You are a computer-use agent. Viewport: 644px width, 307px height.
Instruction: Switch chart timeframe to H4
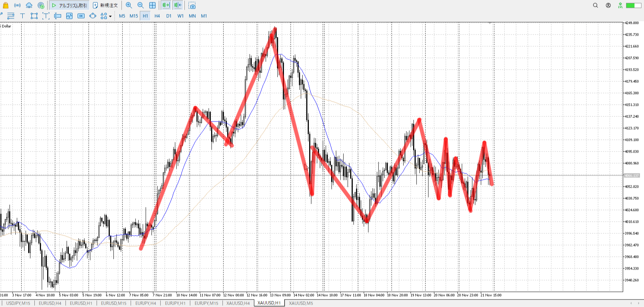[157, 16]
